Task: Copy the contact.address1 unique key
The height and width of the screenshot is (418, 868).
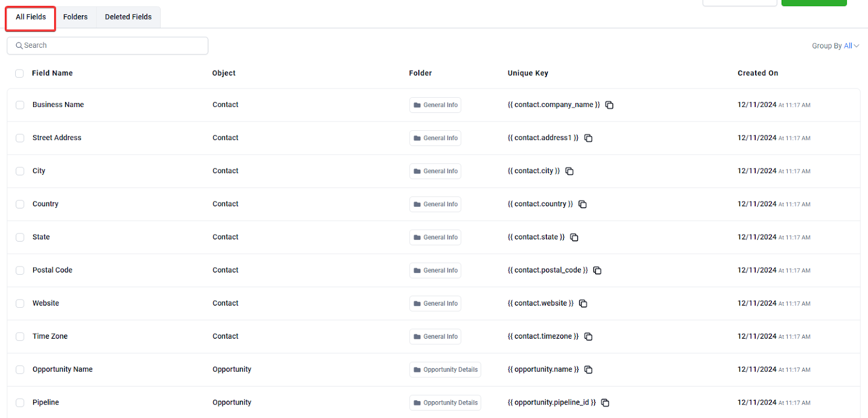Action: [x=588, y=138]
